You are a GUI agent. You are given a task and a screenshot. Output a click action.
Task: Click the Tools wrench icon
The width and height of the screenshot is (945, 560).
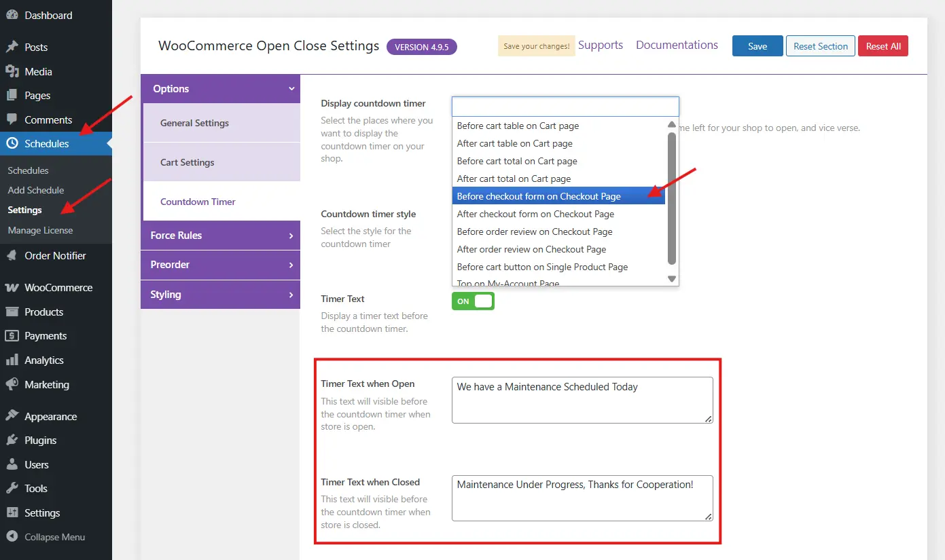tap(12, 489)
